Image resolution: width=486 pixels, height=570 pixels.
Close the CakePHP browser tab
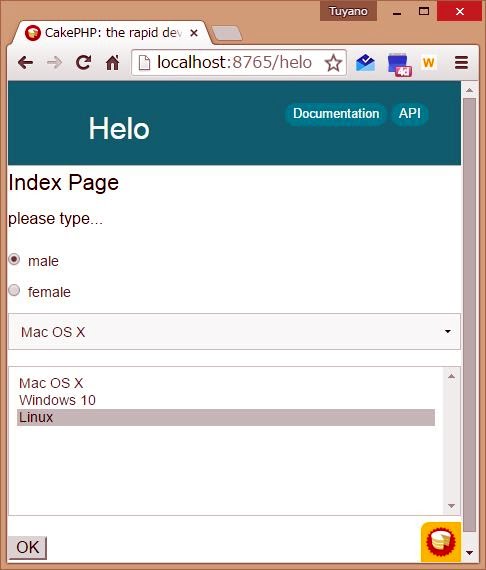point(194,33)
